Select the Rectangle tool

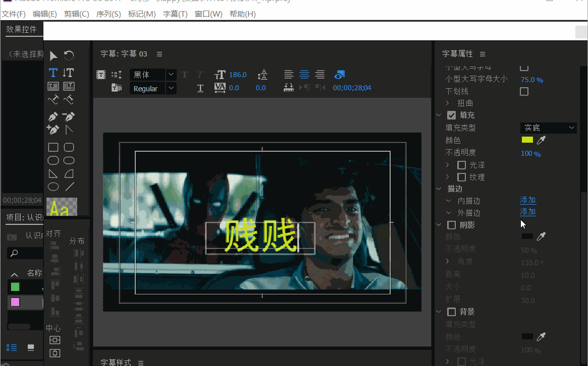(53, 147)
